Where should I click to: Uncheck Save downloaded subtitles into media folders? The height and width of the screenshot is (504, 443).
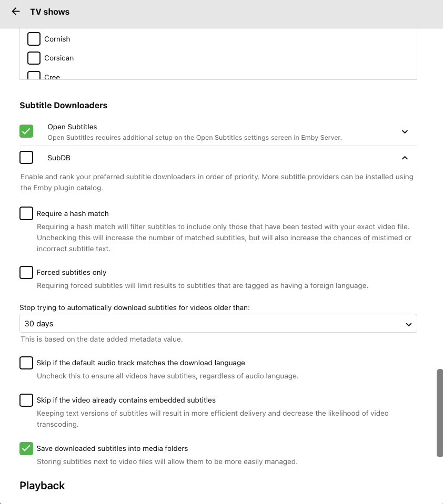pos(26,448)
